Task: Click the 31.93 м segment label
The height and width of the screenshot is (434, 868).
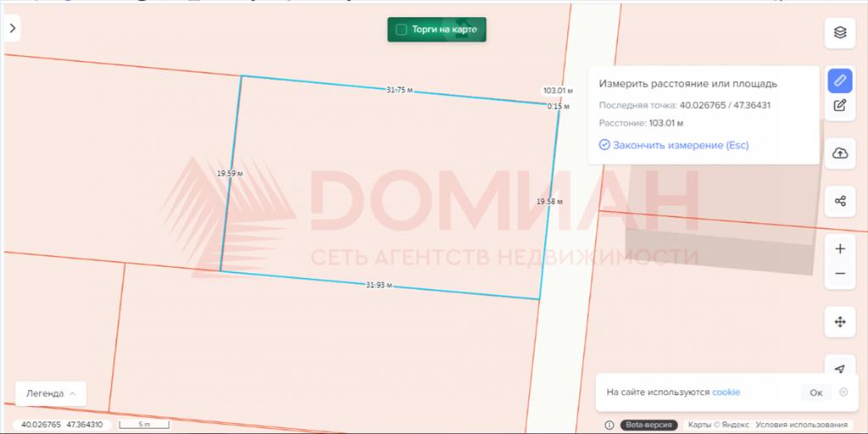Action: pyautogui.click(x=378, y=286)
